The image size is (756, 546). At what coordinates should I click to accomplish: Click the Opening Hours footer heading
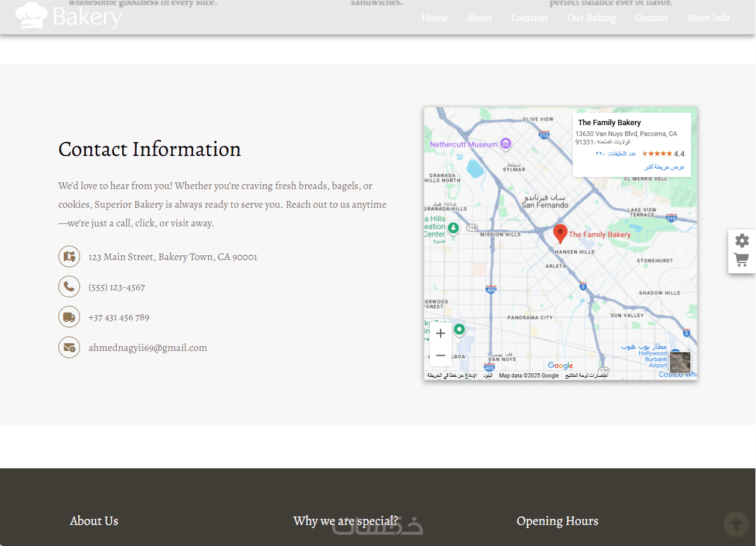tap(557, 521)
